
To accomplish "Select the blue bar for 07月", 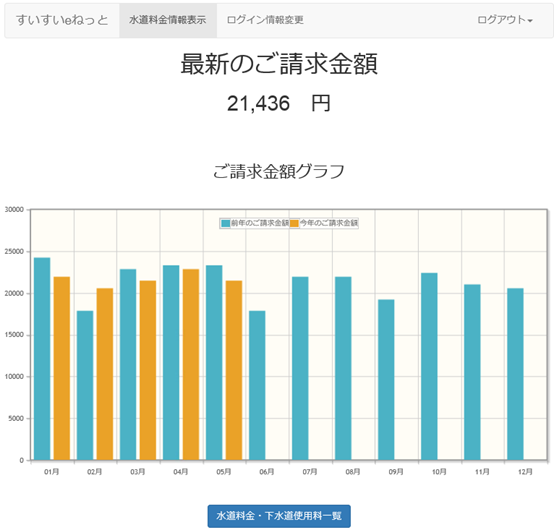I will [x=300, y=368].
